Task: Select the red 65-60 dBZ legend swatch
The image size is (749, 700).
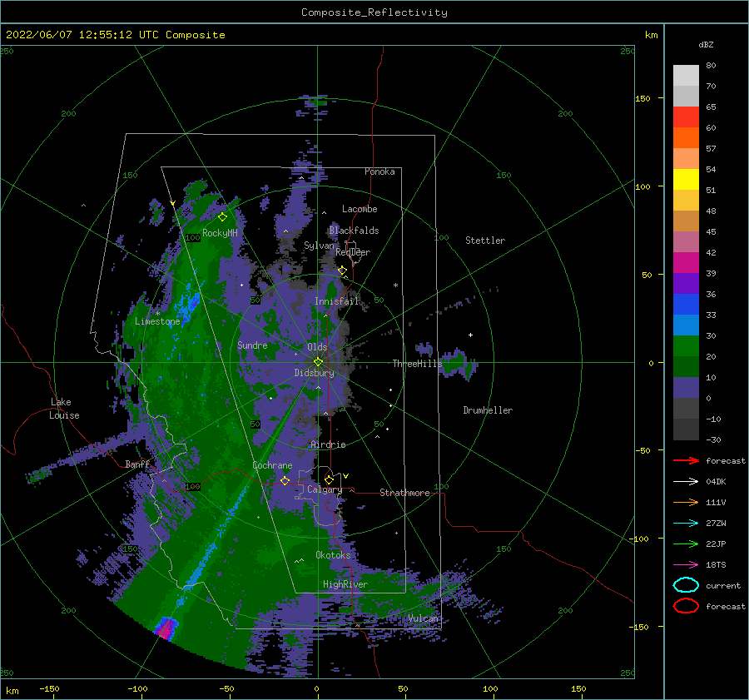Action: (x=686, y=117)
